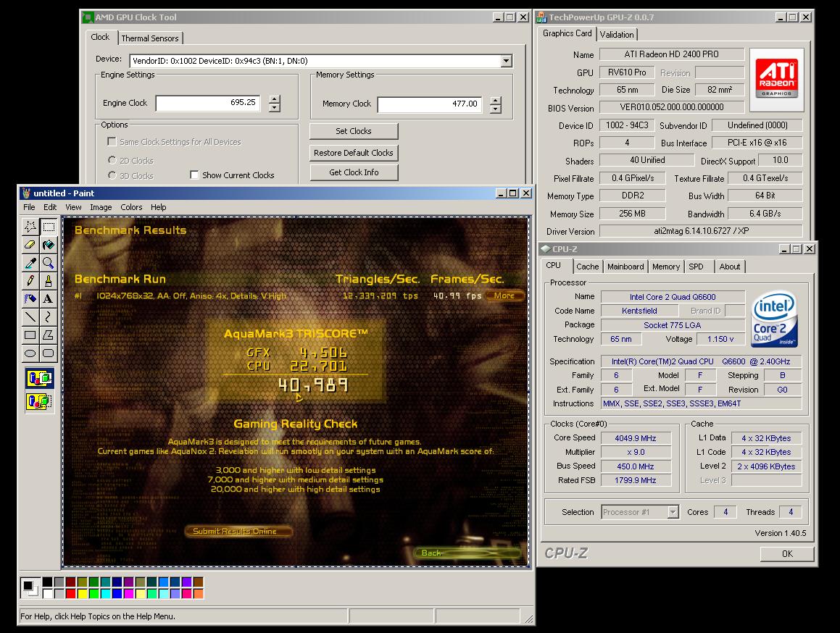Viewport: 840px width, 633px height.
Task: Select the Ellipse shape tool in Paint
Action: pyautogui.click(x=30, y=353)
